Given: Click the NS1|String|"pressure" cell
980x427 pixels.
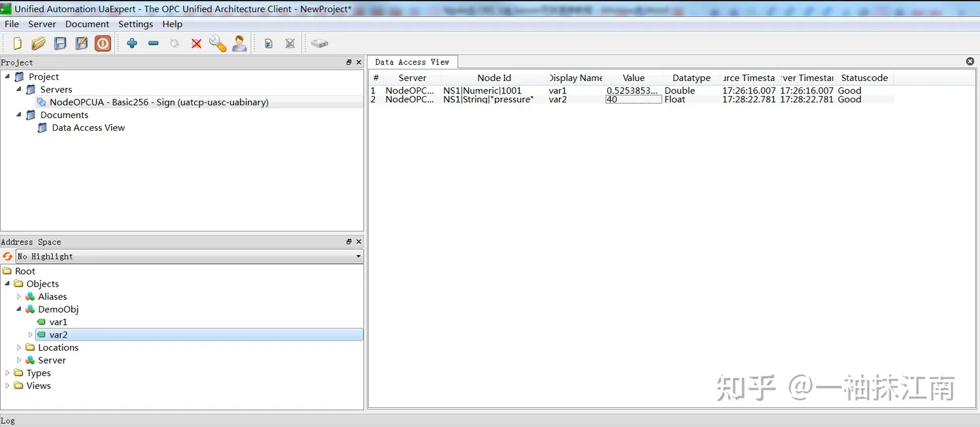Looking at the screenshot, I should (x=488, y=99).
